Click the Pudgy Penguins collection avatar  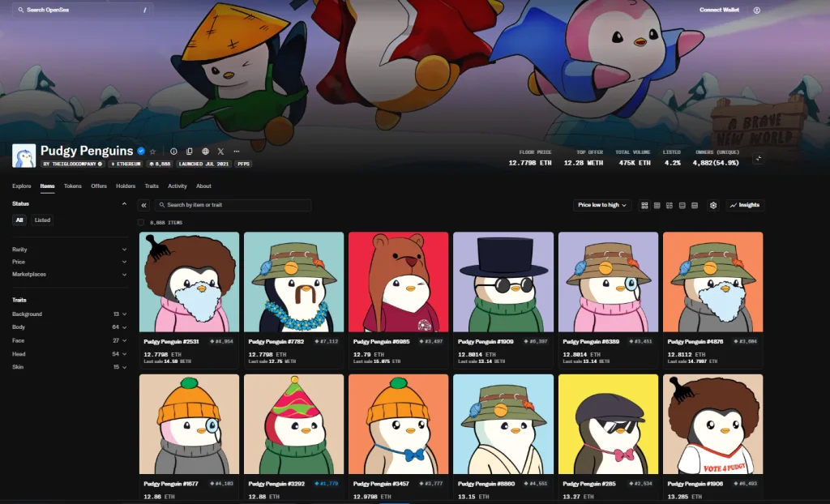coord(24,156)
